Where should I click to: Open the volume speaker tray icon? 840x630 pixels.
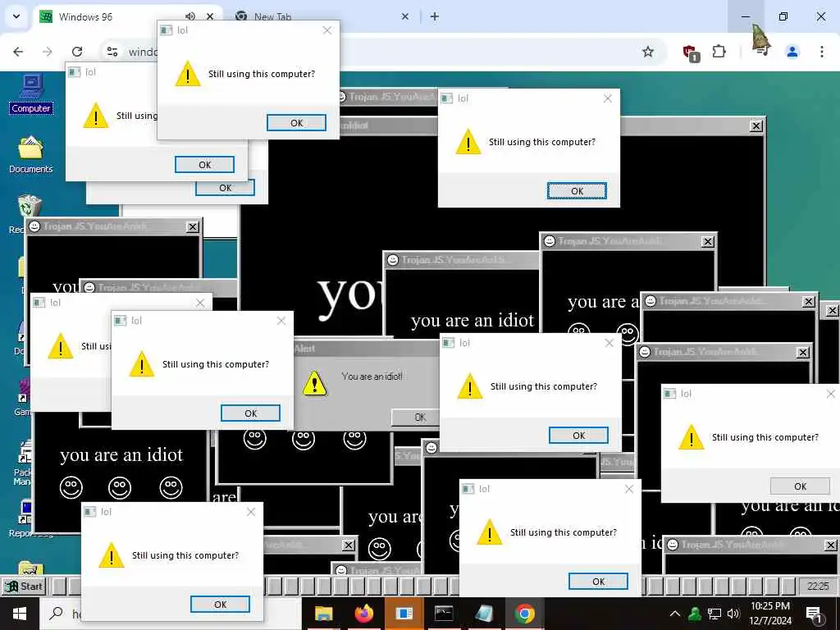point(733,614)
